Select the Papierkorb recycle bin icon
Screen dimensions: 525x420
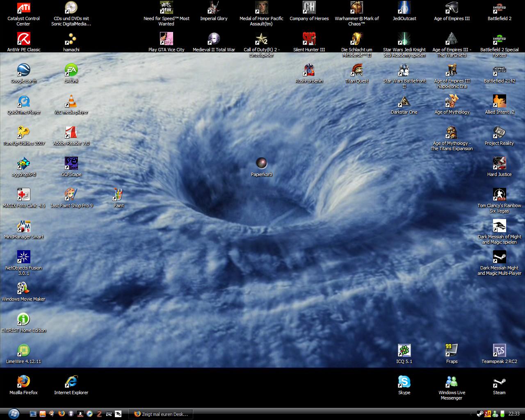(x=261, y=164)
